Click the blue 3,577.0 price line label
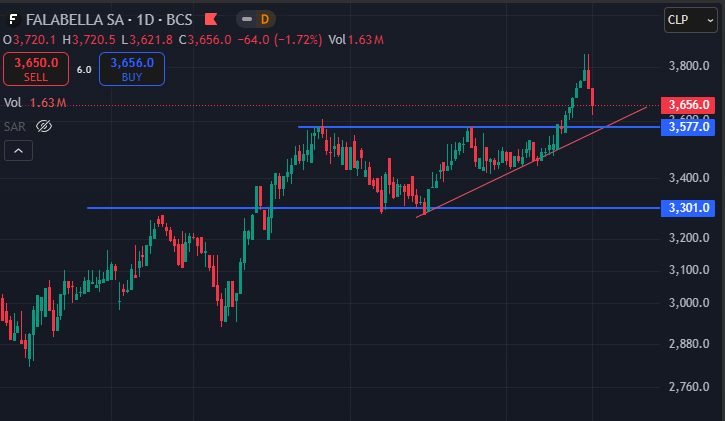This screenshot has width=725, height=421. click(x=688, y=127)
